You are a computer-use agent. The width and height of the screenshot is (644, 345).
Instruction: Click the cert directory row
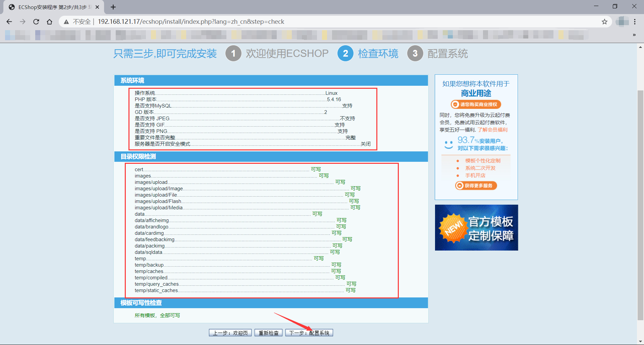pos(228,169)
